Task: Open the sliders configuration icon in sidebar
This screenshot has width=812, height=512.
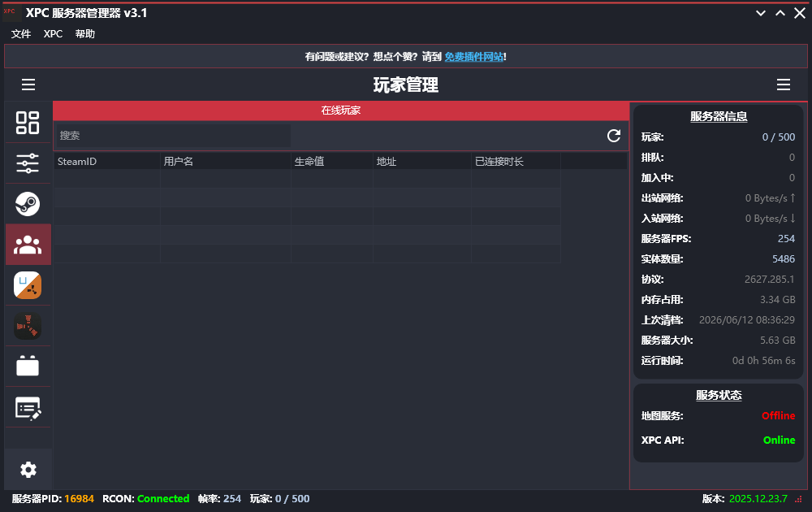Action: [x=28, y=163]
